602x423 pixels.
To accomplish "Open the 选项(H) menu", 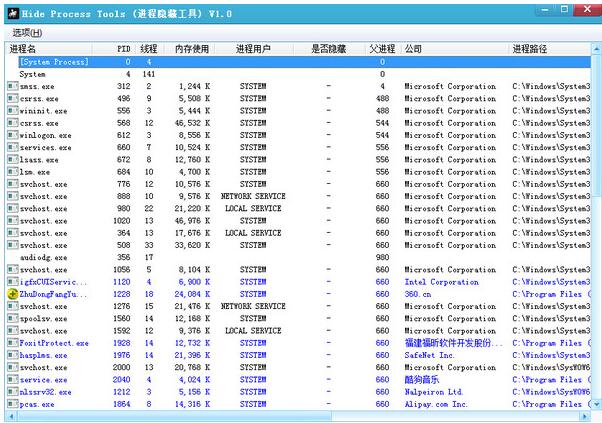I will [27, 32].
